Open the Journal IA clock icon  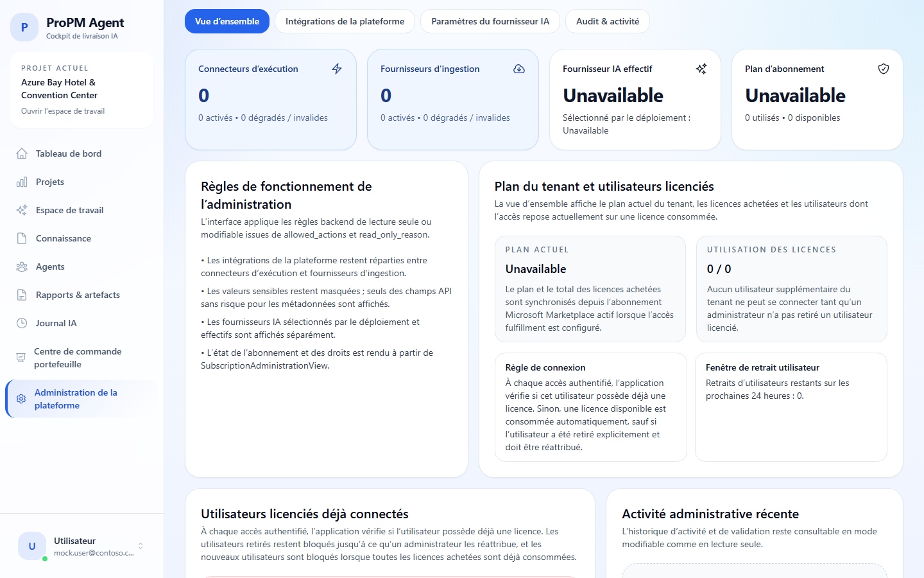point(22,323)
